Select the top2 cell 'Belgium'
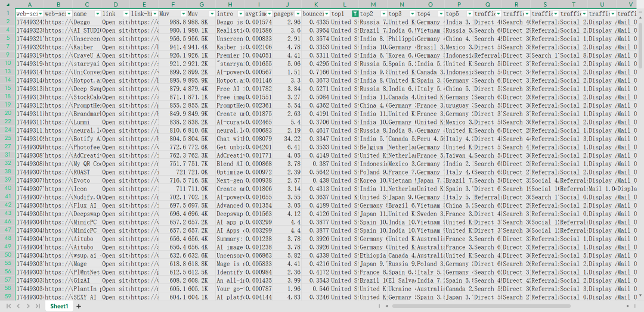Viewport: 644px width, 312px height. (373, 147)
